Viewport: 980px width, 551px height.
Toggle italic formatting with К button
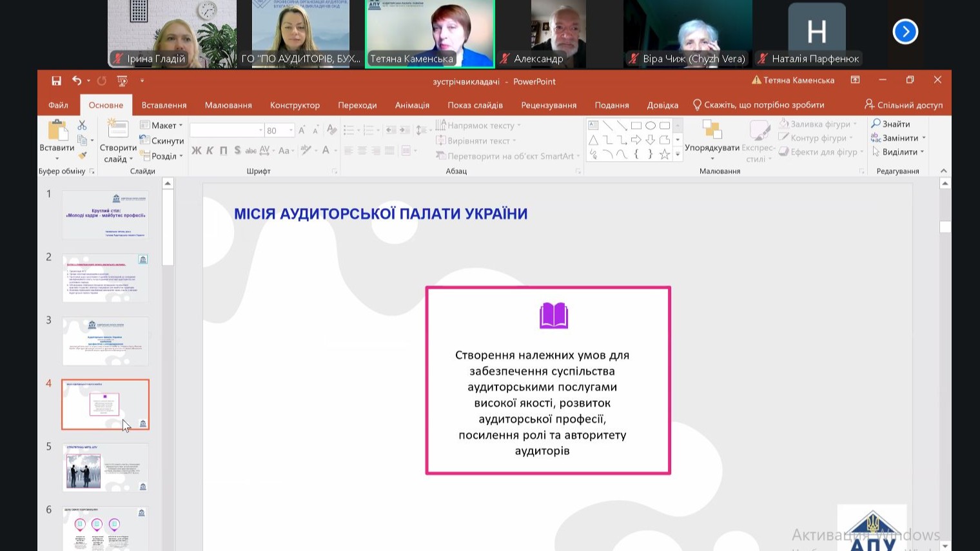210,150
